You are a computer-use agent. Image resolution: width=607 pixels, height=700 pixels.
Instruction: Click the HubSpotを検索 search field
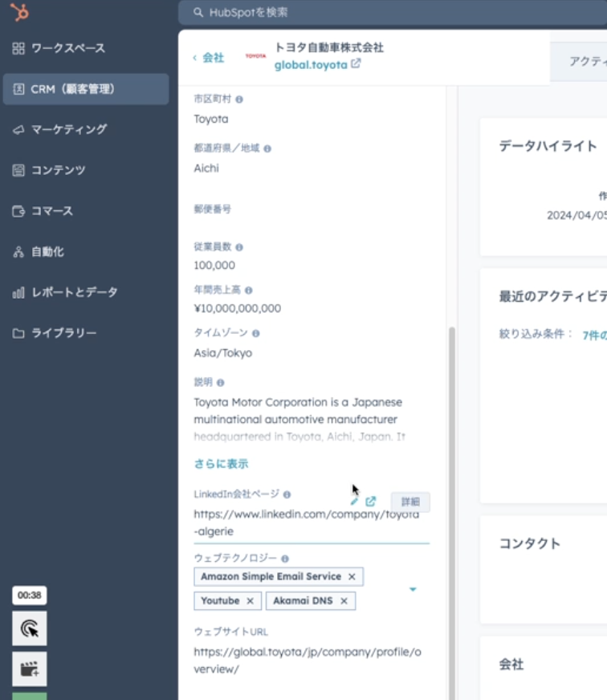393,13
